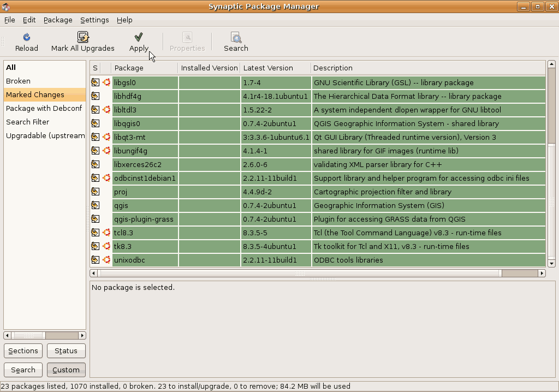Image resolution: width=559 pixels, height=392 pixels.
Task: Click 'validating XML parser library for C++' text
Action: [378, 164]
